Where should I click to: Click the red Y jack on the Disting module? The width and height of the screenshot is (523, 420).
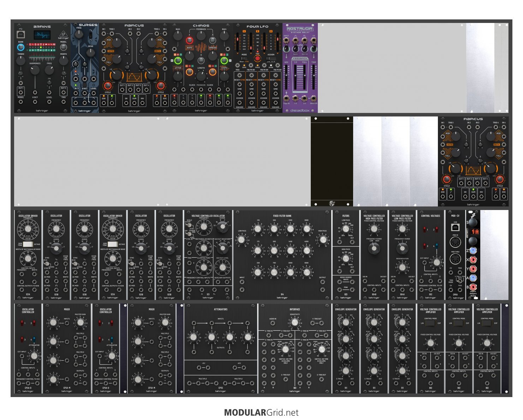coord(473,269)
